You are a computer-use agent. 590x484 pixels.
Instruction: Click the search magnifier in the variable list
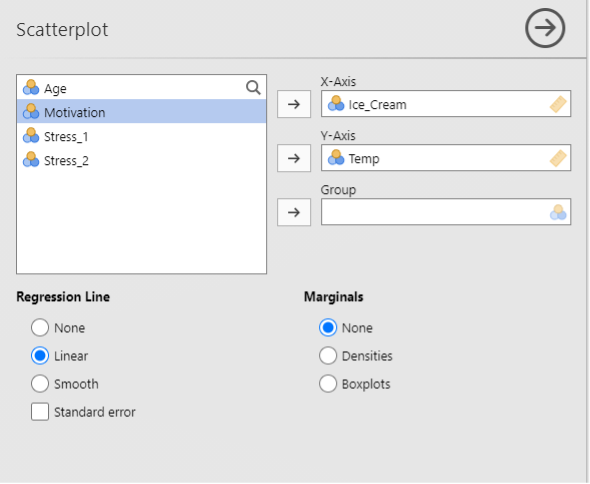coord(253,88)
